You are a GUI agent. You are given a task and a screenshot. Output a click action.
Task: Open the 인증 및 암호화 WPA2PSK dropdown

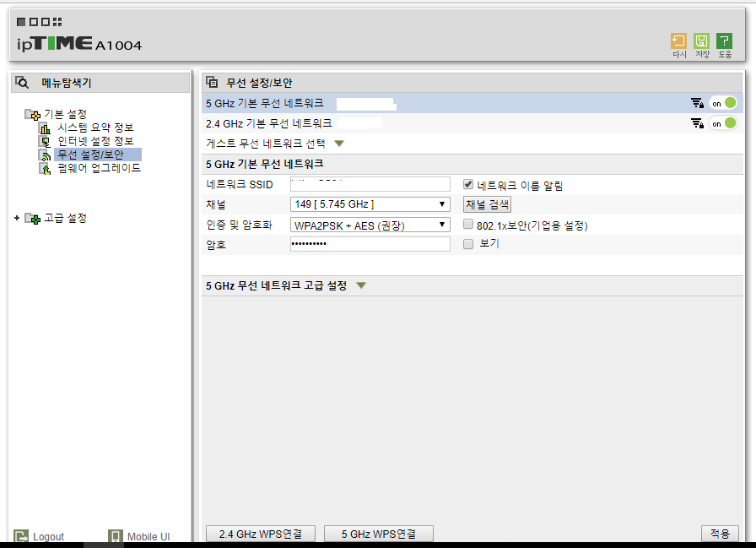pos(370,225)
